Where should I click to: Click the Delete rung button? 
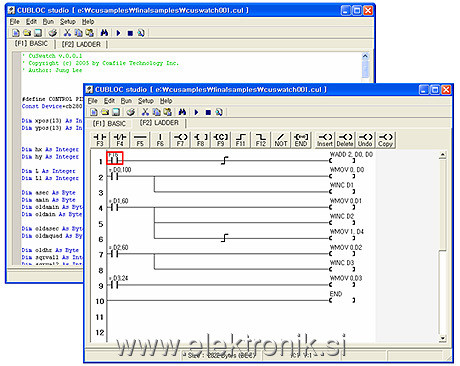tap(345, 139)
